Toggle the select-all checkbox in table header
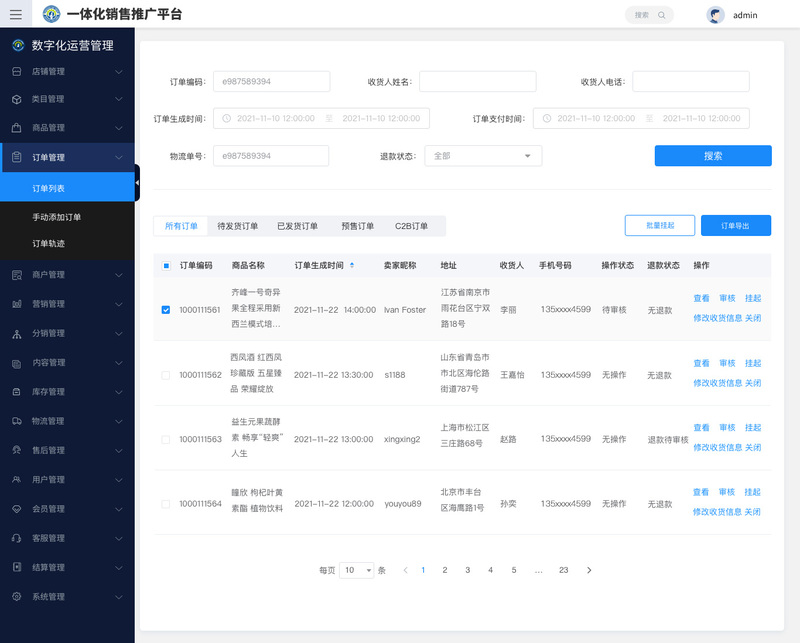The image size is (800, 643). click(166, 266)
